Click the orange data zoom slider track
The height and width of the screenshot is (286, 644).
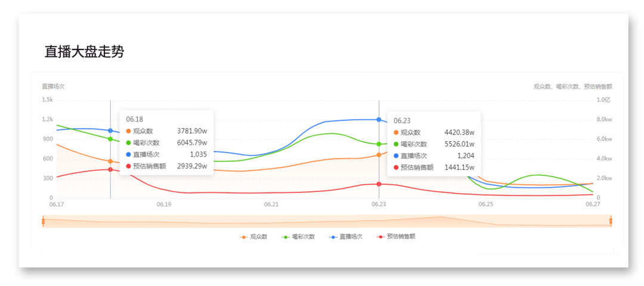point(327,221)
